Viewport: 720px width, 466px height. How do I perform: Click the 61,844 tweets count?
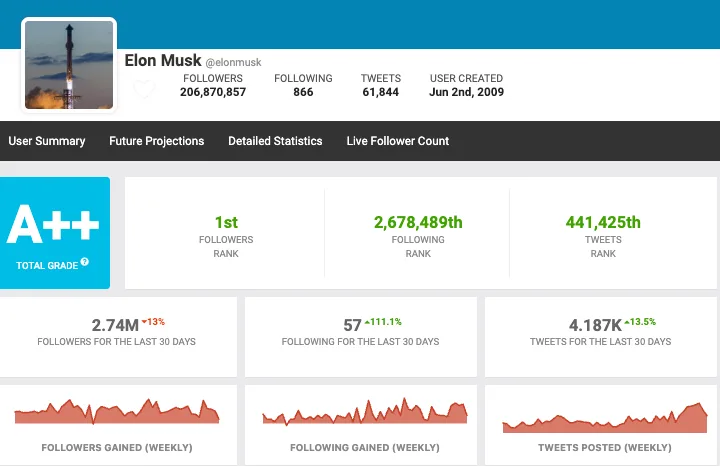381,92
